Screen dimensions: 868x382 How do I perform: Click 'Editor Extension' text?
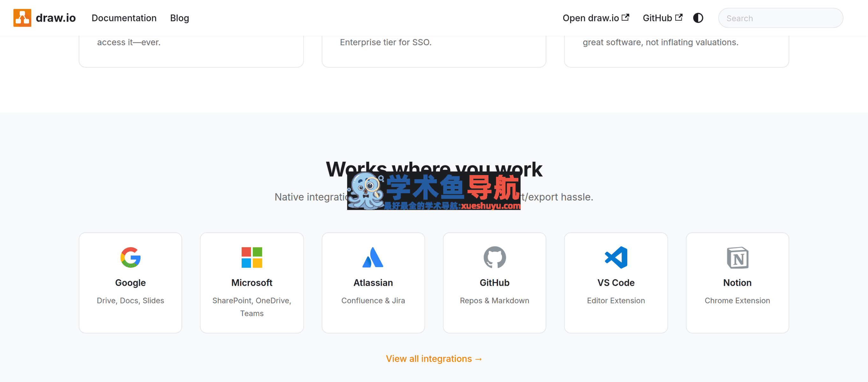coord(616,301)
